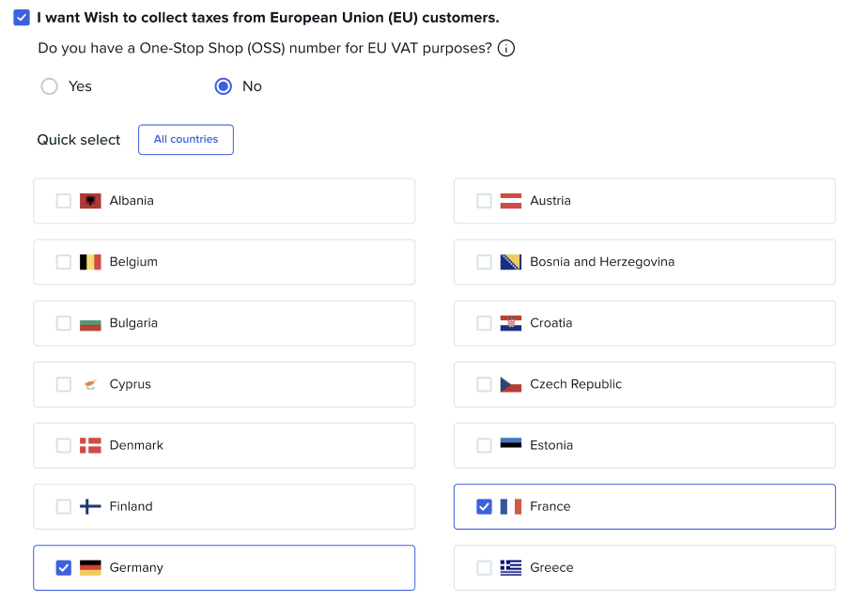This screenshot has height=602, width=868.
Task: Click the Czech Republic flag icon
Action: [x=511, y=384]
